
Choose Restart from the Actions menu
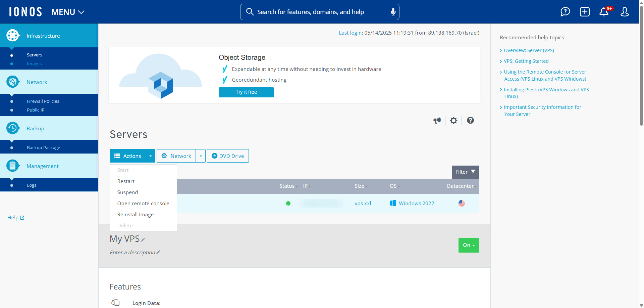pos(126,181)
